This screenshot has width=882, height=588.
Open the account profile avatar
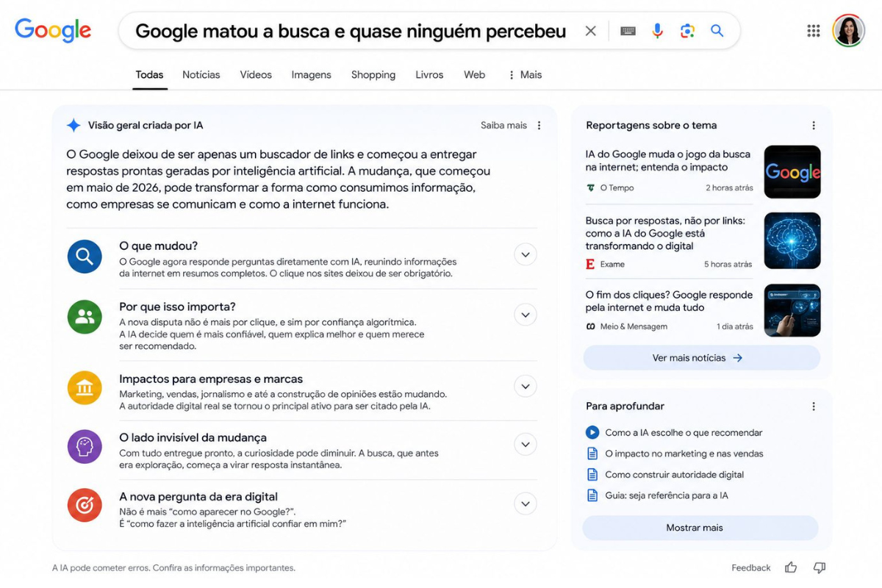(x=848, y=31)
